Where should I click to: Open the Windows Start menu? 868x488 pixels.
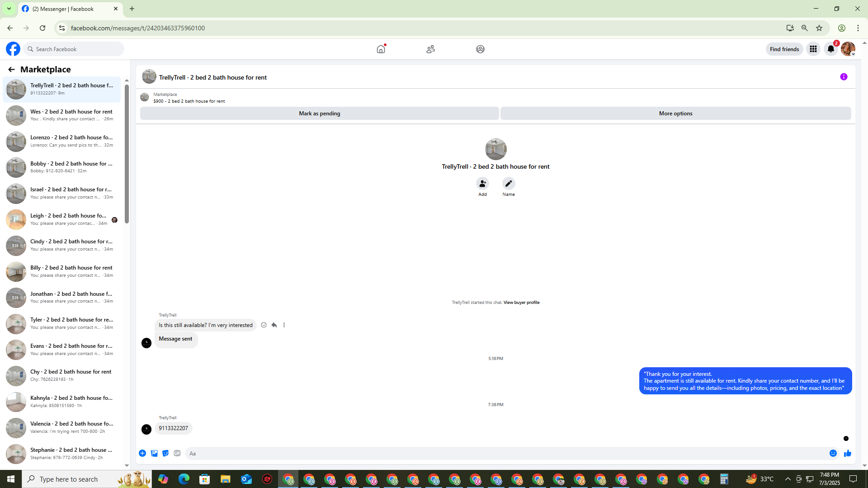pos(11,479)
